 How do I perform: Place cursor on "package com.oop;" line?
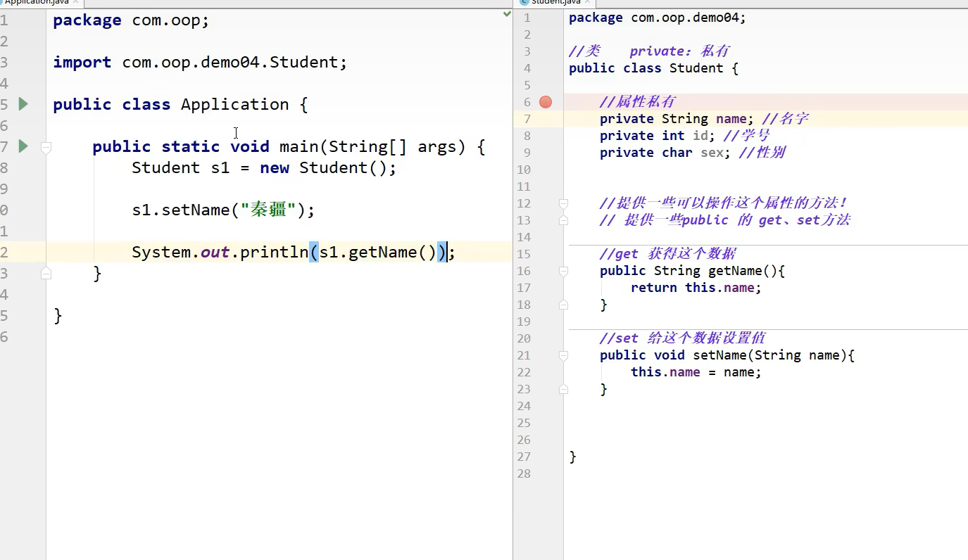coord(131,20)
